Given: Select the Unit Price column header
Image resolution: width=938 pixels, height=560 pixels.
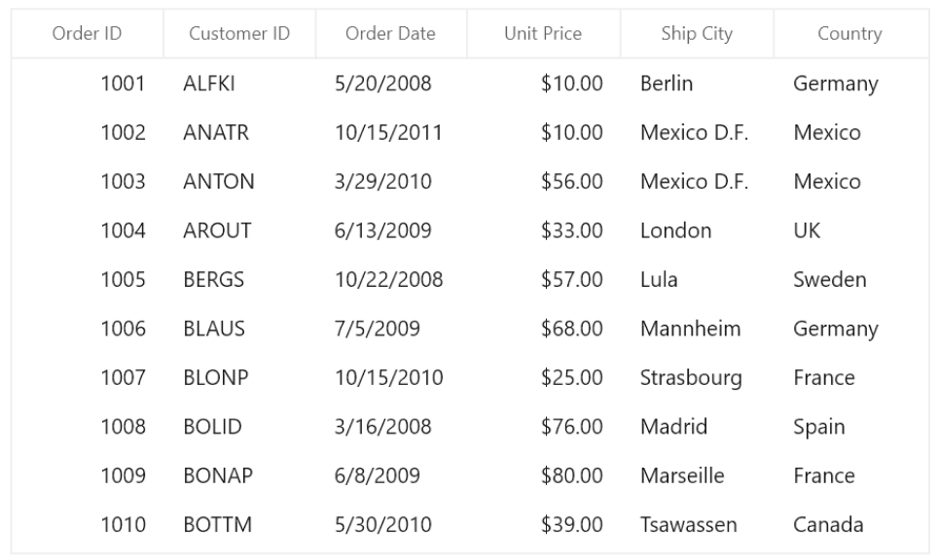Looking at the screenshot, I should (543, 34).
